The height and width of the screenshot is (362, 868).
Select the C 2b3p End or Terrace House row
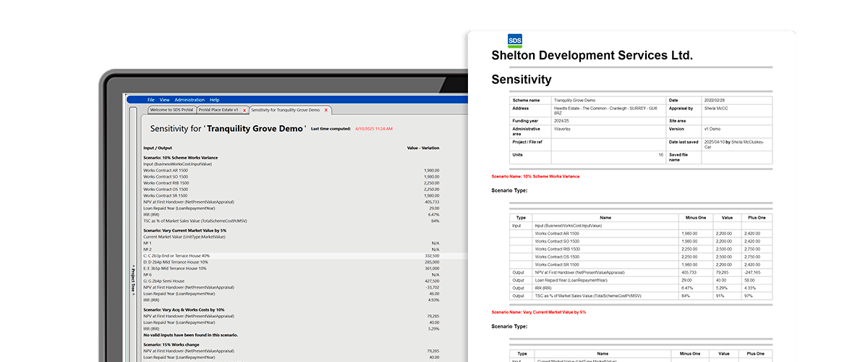click(x=291, y=256)
